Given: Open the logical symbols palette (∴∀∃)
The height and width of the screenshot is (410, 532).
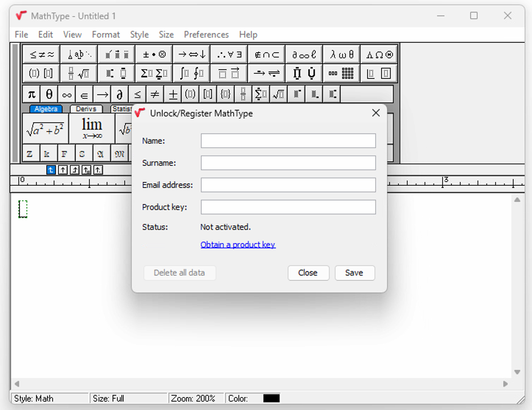Looking at the screenshot, I should [229, 54].
